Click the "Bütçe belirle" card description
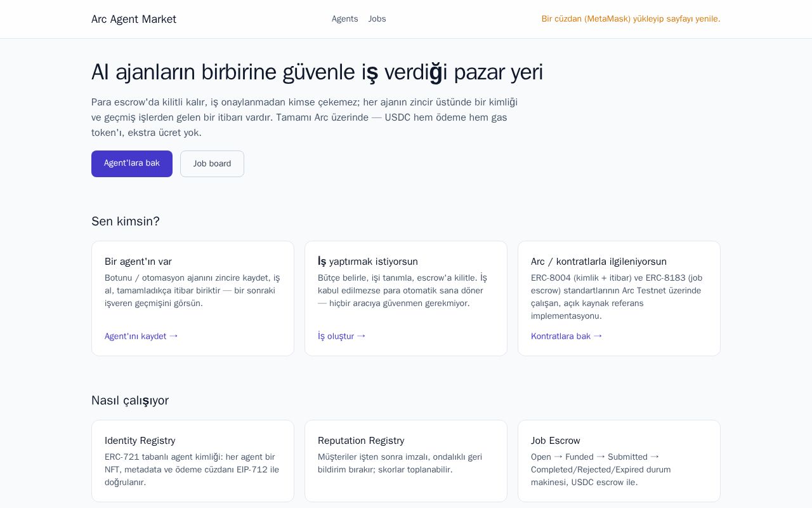Viewport: 812px width, 508px height. click(403, 291)
